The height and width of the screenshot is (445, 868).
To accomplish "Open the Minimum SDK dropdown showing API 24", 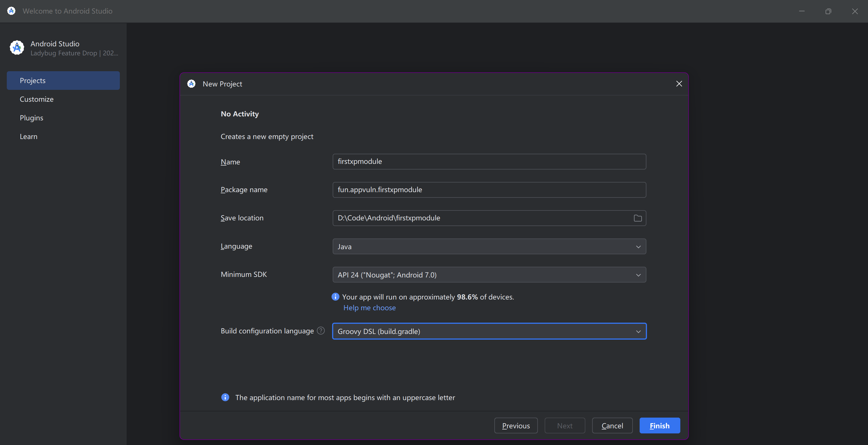I will point(489,275).
